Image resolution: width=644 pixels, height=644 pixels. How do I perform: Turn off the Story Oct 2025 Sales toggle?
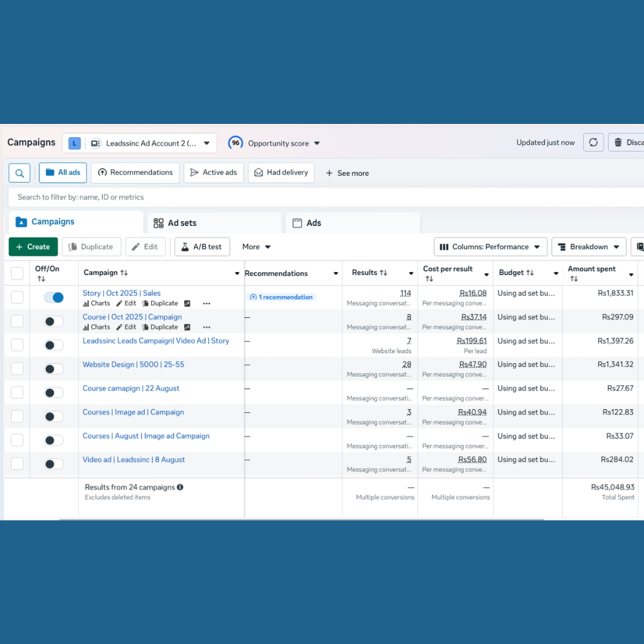tap(54, 298)
